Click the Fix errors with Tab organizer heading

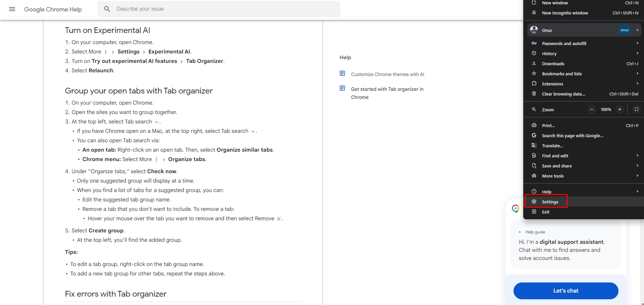(x=116, y=294)
